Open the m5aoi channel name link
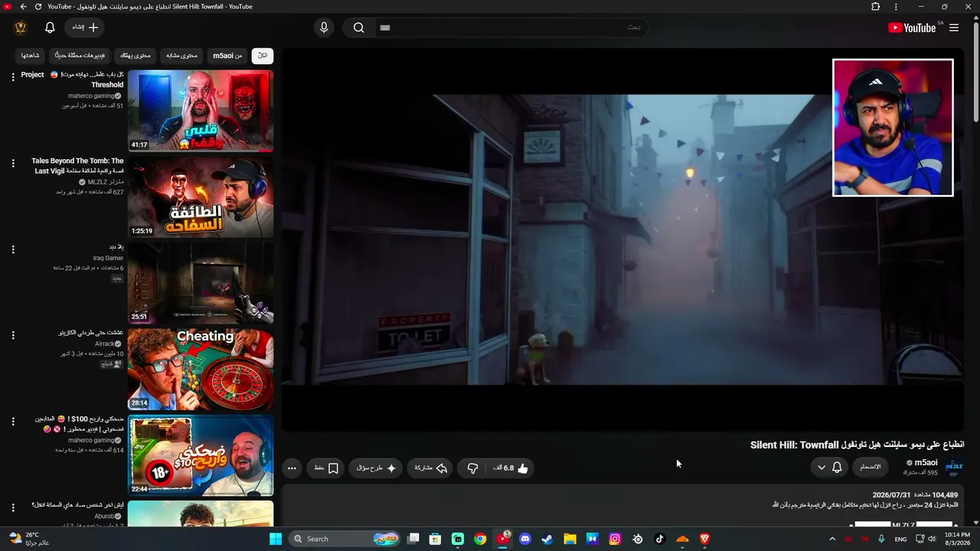This screenshot has height=551, width=980. click(x=926, y=462)
